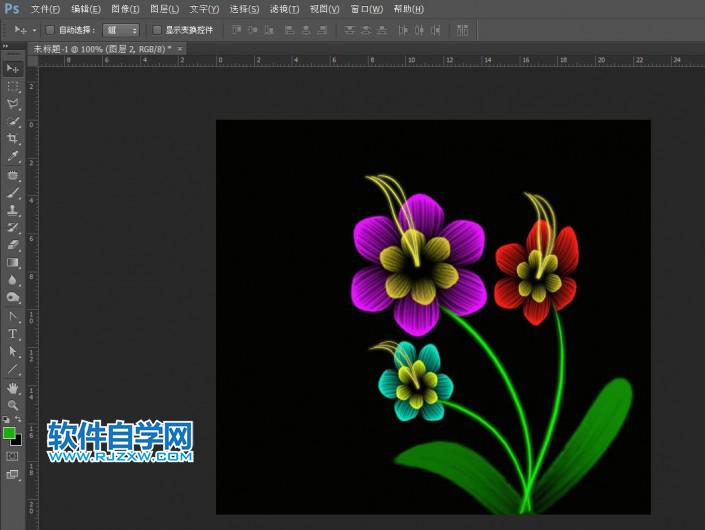Image resolution: width=705 pixels, height=530 pixels.
Task: Enable the 自动选择 (Auto-Select) checkbox
Action: [51, 30]
